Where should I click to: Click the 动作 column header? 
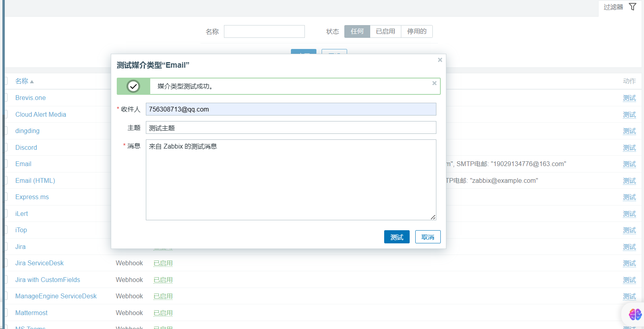(x=629, y=81)
